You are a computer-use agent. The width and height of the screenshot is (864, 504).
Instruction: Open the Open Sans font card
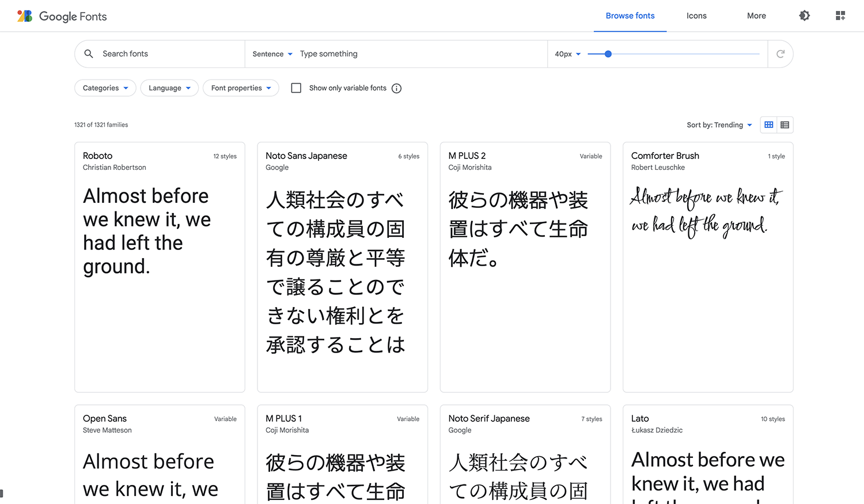(x=160, y=454)
